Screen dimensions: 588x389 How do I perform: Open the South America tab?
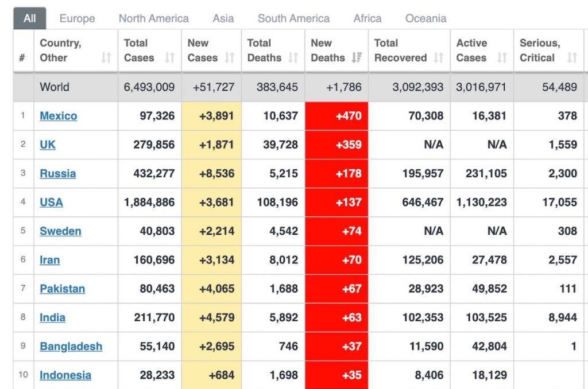click(x=293, y=18)
